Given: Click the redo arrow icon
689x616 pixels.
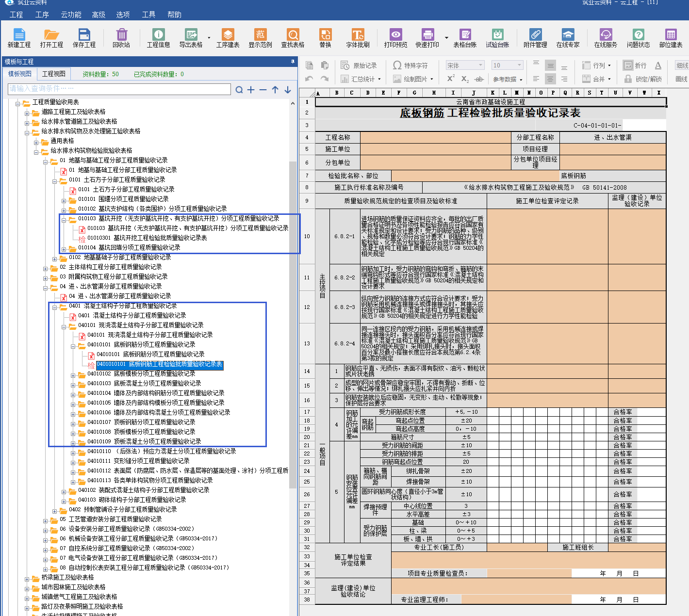Looking at the screenshot, I should [325, 79].
